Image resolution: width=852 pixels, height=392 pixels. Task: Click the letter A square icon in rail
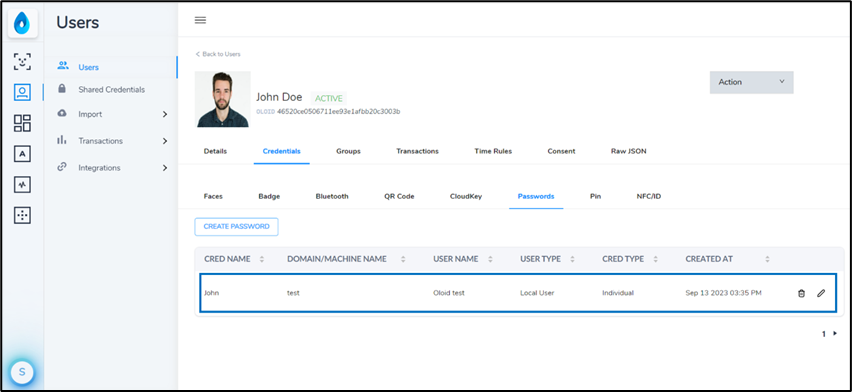point(22,154)
